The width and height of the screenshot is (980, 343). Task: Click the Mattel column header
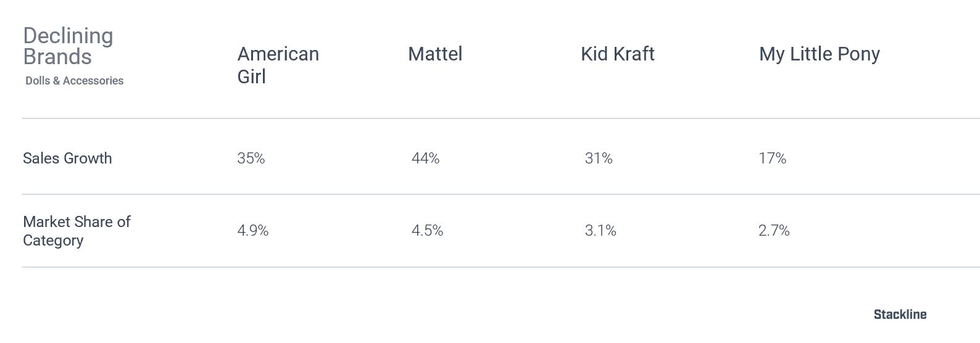pyautogui.click(x=435, y=54)
